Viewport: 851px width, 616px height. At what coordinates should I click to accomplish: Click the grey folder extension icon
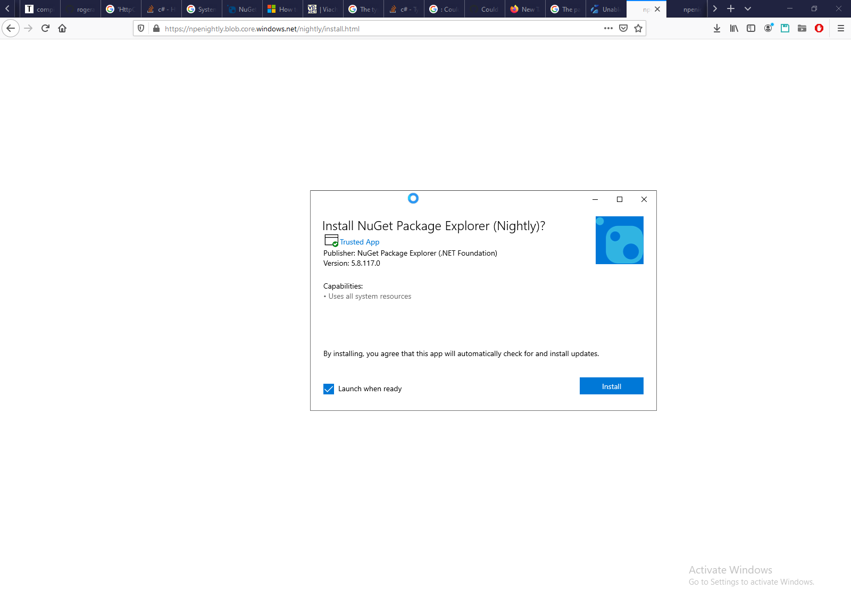(x=802, y=28)
